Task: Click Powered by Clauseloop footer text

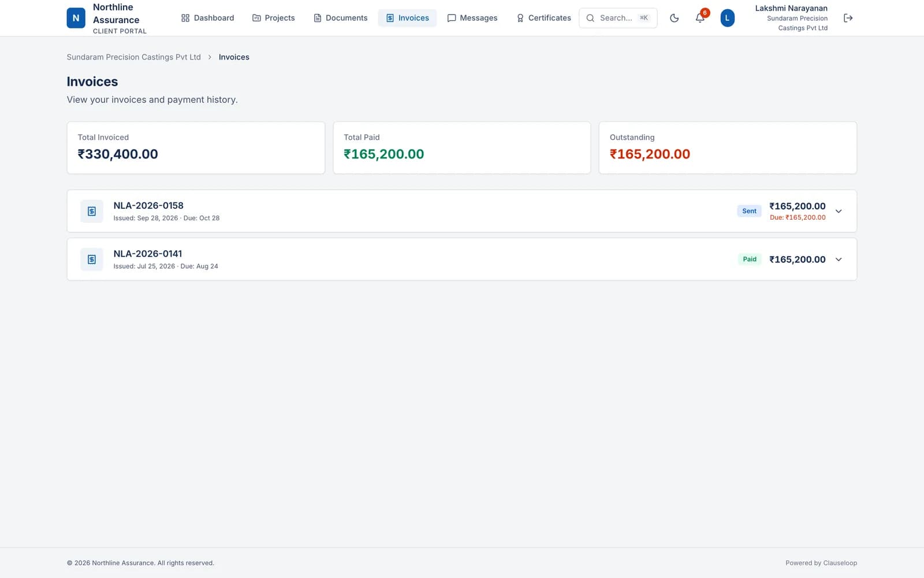Action: pos(821,563)
